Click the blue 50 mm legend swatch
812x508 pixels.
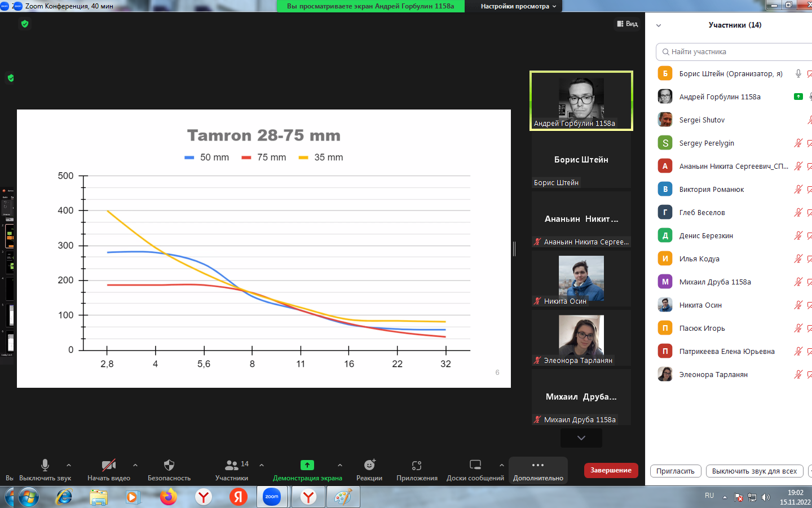click(189, 157)
